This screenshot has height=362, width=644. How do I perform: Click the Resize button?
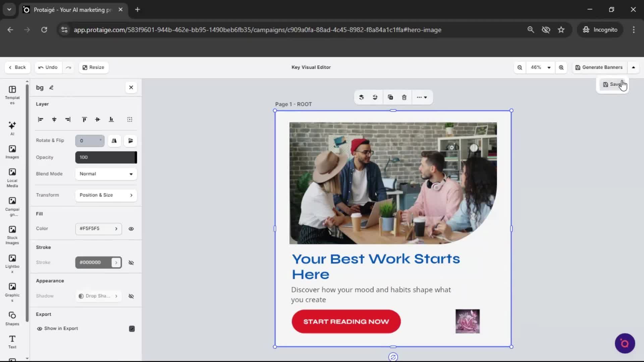94,67
